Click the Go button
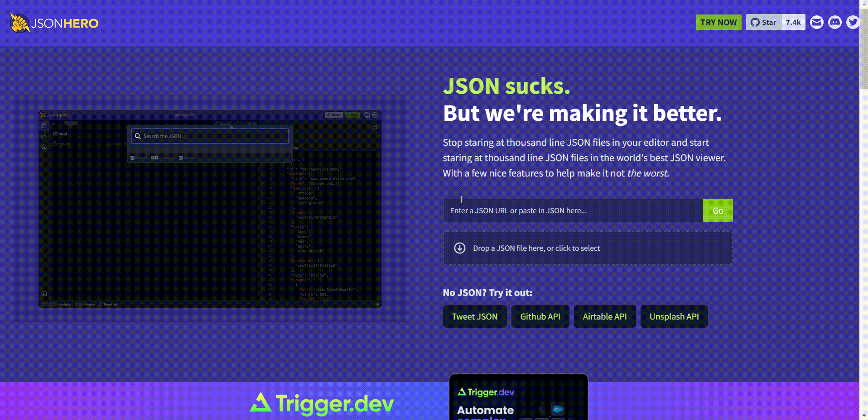 (x=718, y=210)
